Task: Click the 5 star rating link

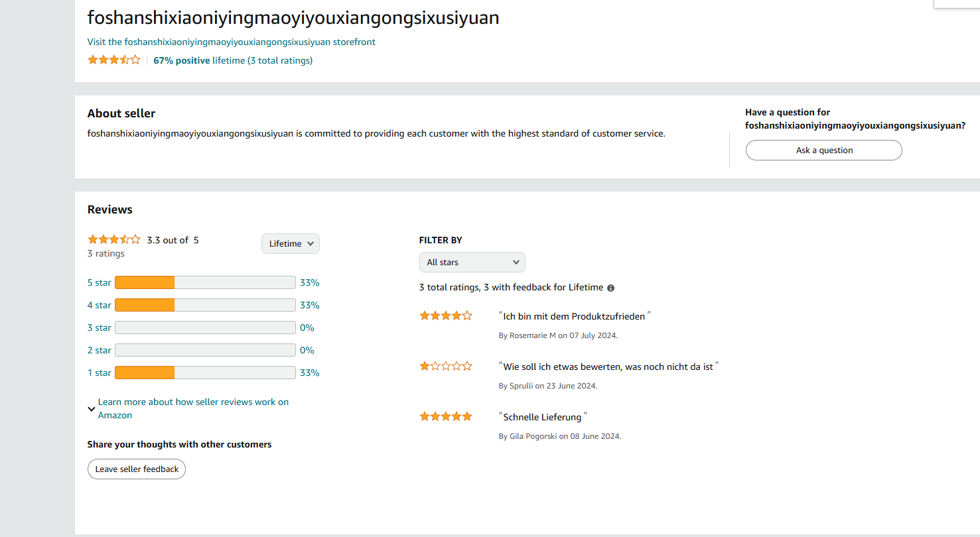Action: point(100,283)
